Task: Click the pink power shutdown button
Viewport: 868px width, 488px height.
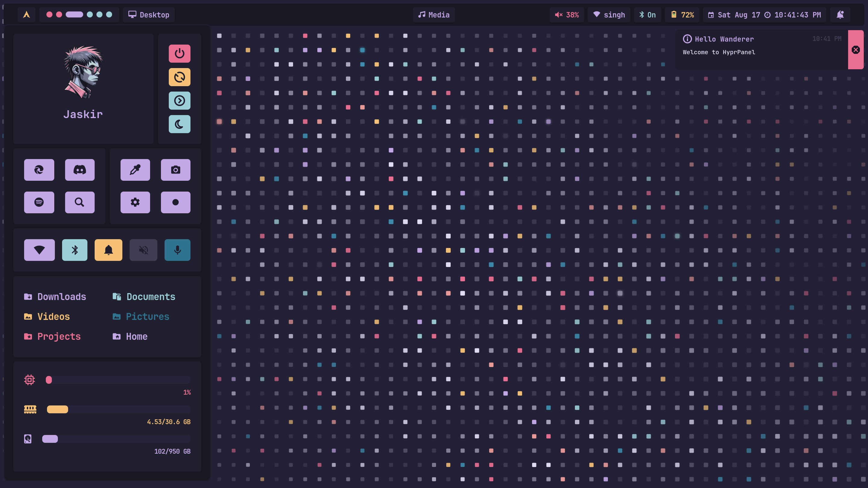Action: pos(179,54)
